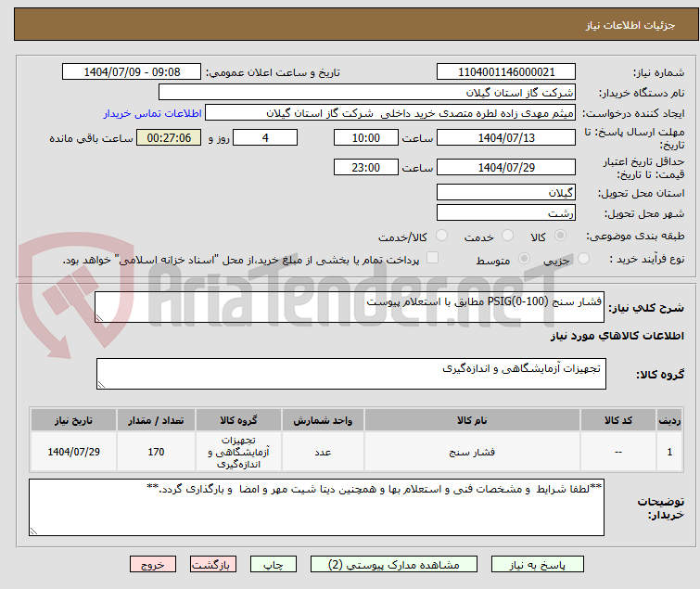This screenshot has width=700, height=589.
Task: Click the resize handle of شرح کلی نیاز textarea
Action: (99, 317)
